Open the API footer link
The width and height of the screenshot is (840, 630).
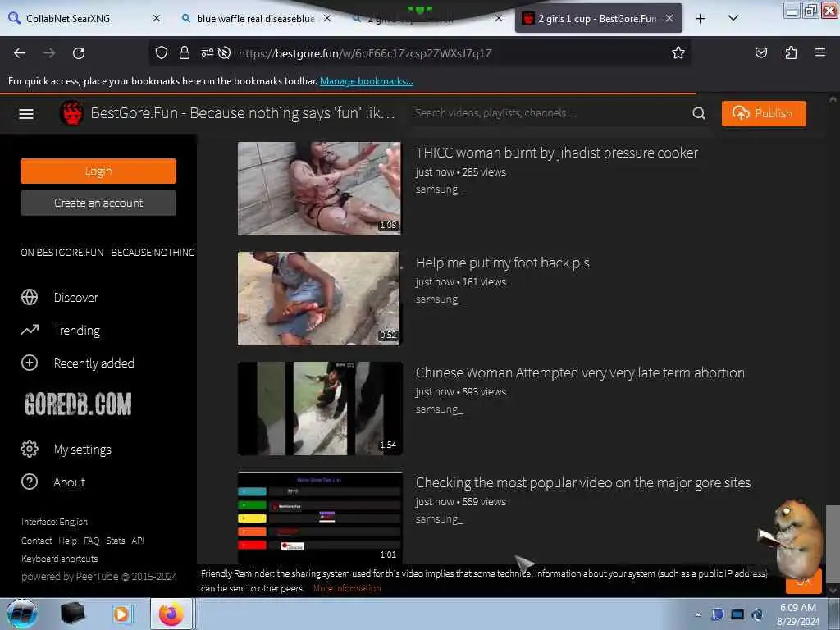click(138, 541)
